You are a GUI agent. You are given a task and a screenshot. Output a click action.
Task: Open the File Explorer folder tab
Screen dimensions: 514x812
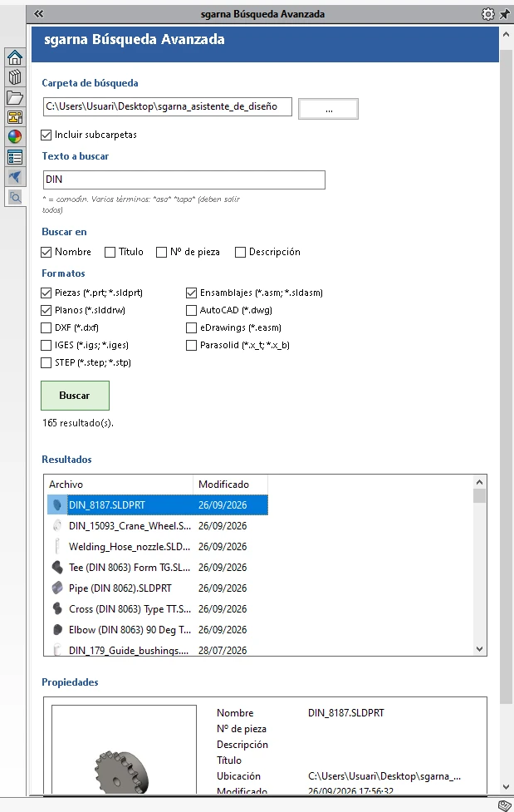(15, 97)
